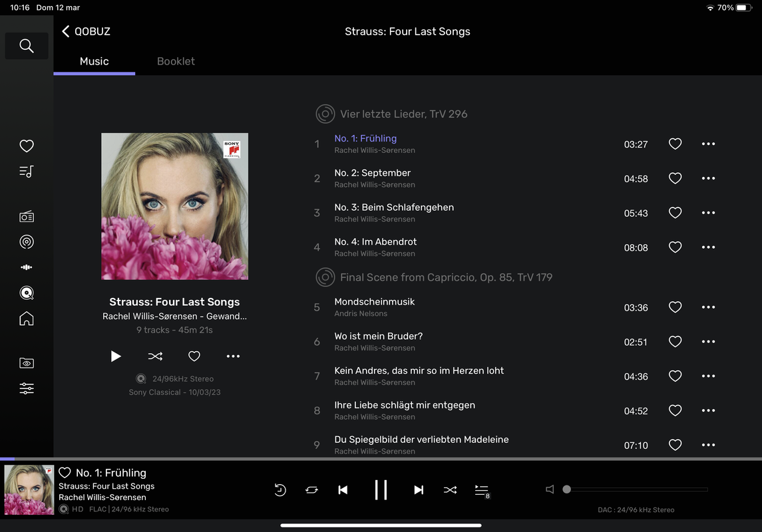Image resolution: width=762 pixels, height=532 pixels.
Task: Open artist Andris Nelsons under Mondscheinmusik
Action: pos(361,314)
